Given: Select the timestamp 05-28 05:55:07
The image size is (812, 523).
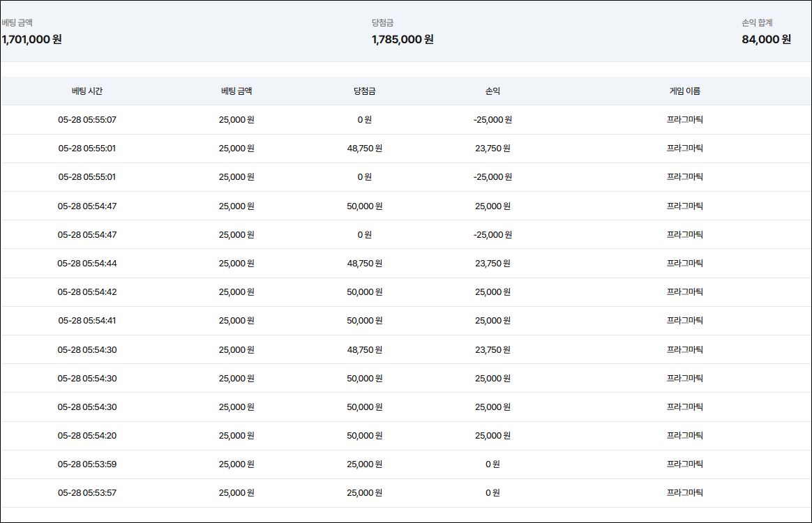Looking at the screenshot, I should click(87, 120).
